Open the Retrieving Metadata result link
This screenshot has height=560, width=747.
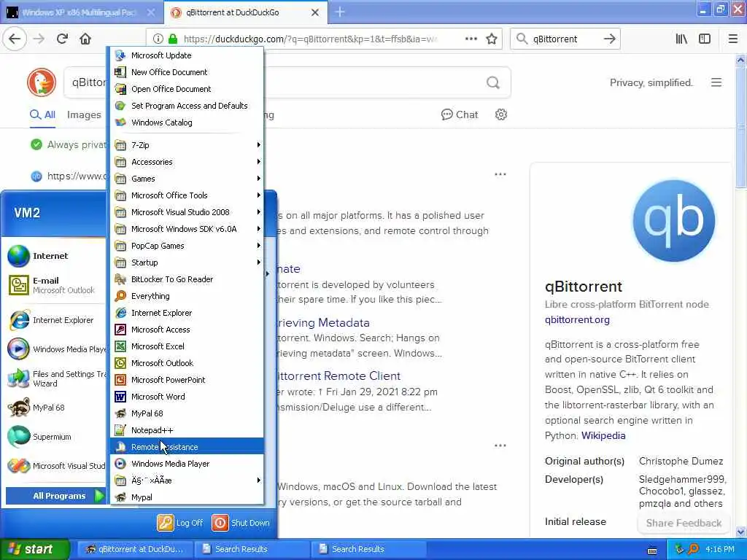[323, 322]
